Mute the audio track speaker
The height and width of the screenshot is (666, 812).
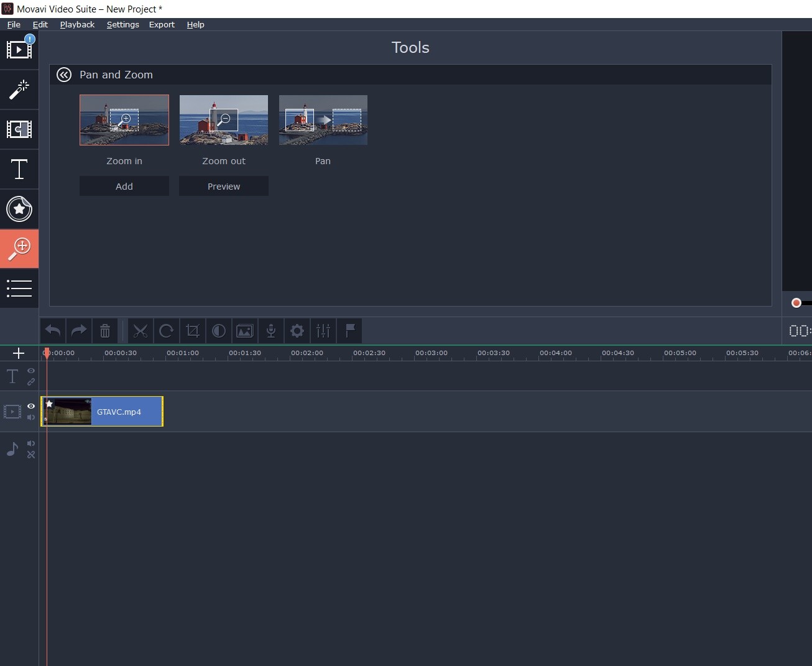(x=31, y=443)
